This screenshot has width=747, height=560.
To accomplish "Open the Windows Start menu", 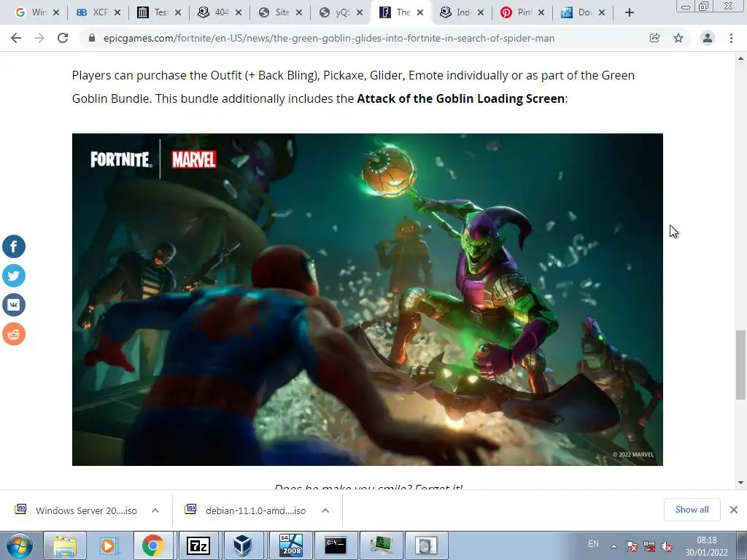I will pos(20,545).
